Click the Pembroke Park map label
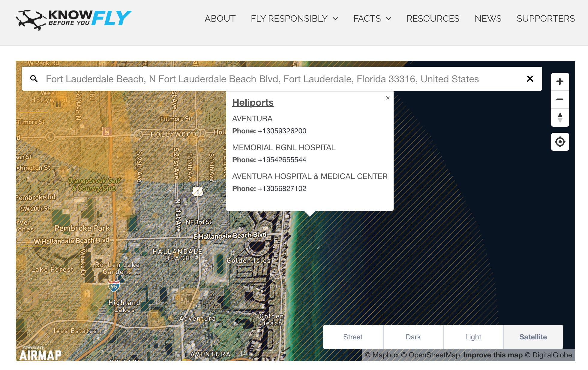The height and width of the screenshot is (370, 588). (82, 228)
